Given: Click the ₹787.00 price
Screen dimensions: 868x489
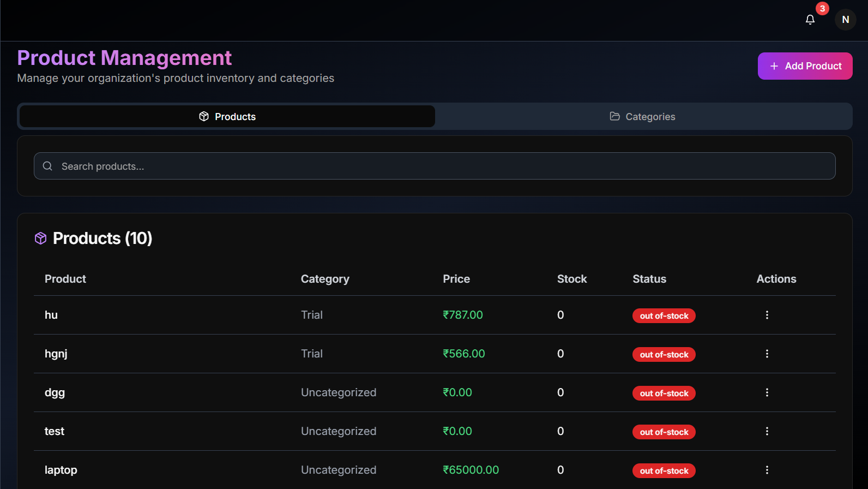Looking at the screenshot, I should 463,315.
